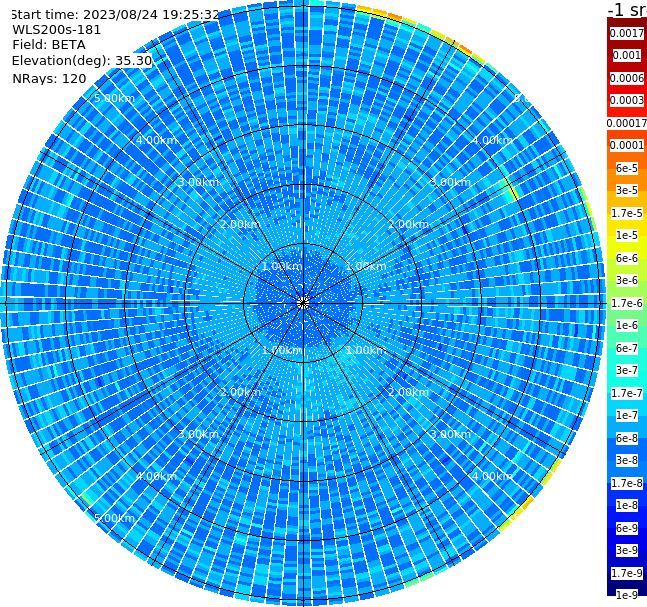Click the 1e-7 colorbar label
The image size is (647, 607).
coord(627,415)
